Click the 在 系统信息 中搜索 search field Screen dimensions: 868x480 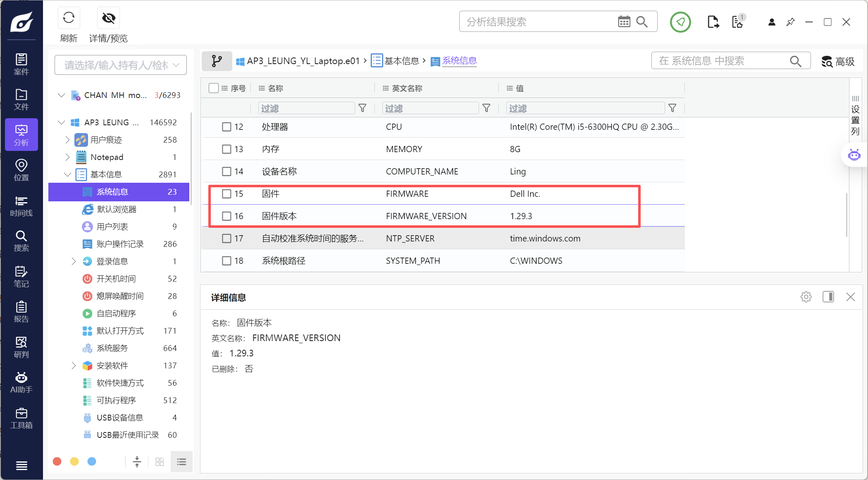(721, 61)
